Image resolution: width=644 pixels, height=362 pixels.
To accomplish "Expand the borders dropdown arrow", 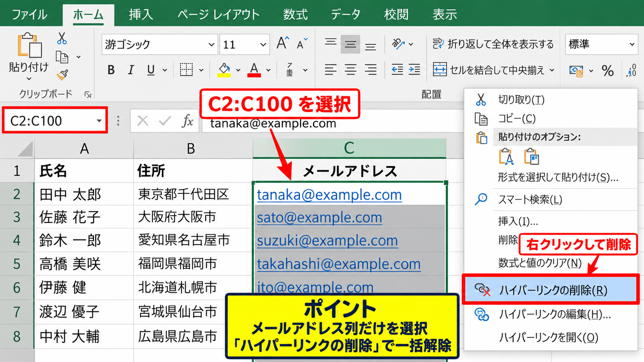I will pyautogui.click(x=201, y=70).
